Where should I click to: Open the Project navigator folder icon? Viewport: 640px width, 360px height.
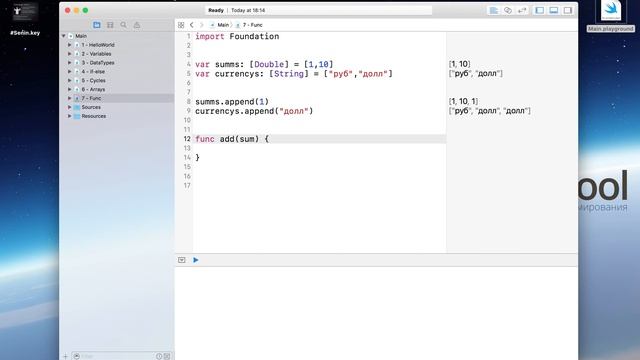97,25
